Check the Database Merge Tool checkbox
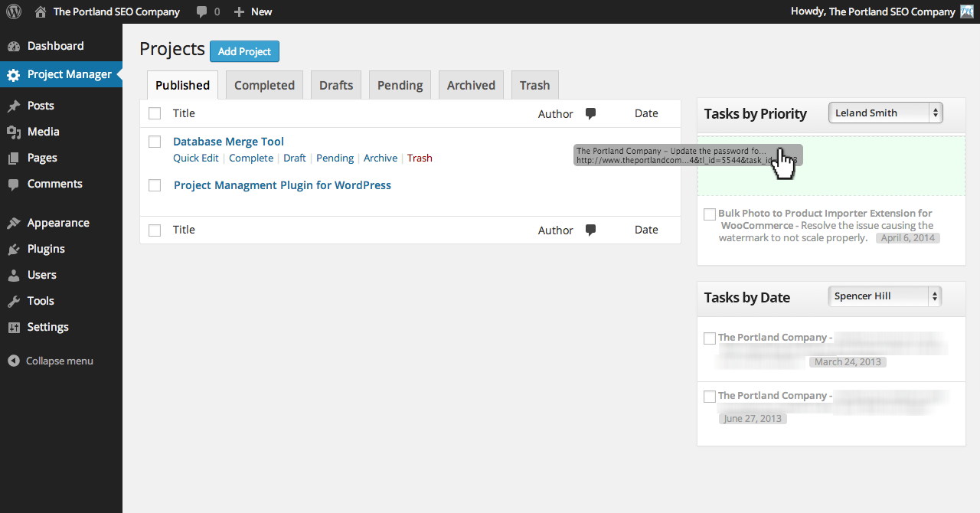This screenshot has height=513, width=980. pyautogui.click(x=155, y=142)
